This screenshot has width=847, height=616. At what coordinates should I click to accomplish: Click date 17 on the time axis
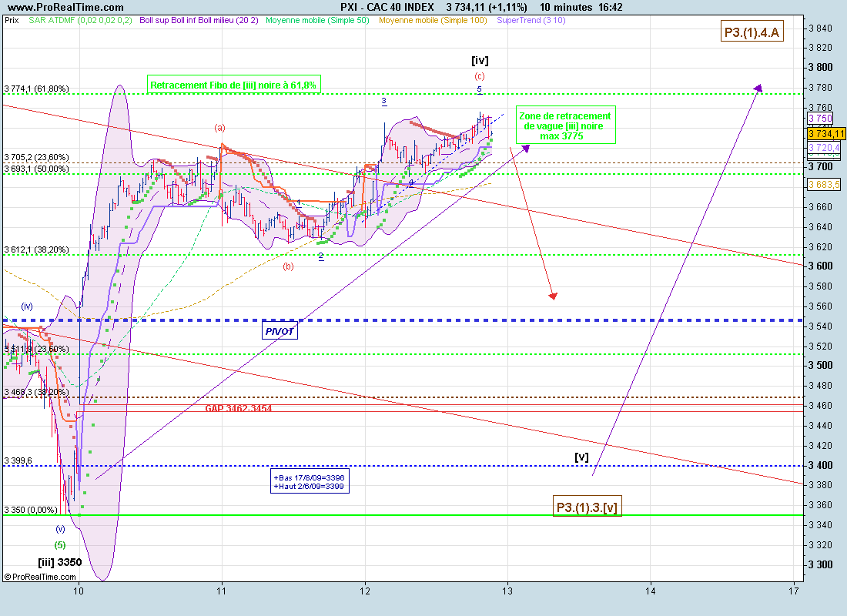pos(794,591)
